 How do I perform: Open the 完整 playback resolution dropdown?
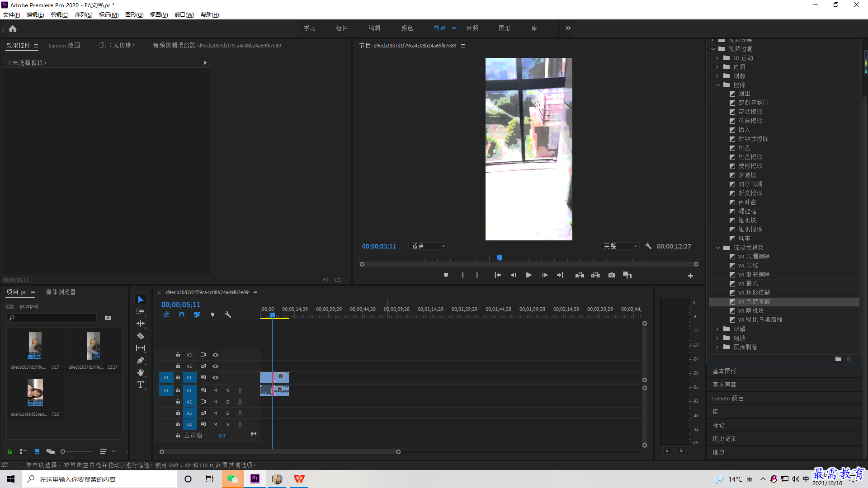tap(620, 246)
